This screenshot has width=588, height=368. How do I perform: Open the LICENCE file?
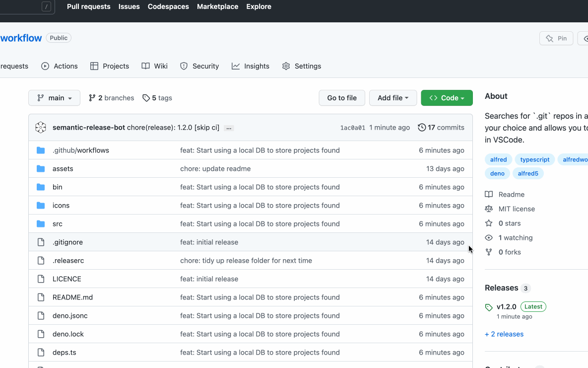67,279
